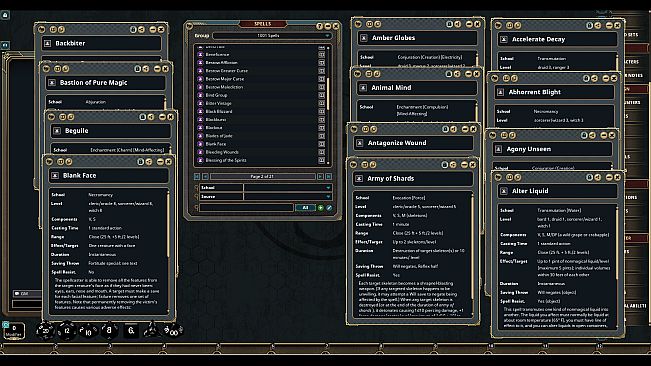Open help in the Spells window
This screenshot has width=651, height=366.
319,26
